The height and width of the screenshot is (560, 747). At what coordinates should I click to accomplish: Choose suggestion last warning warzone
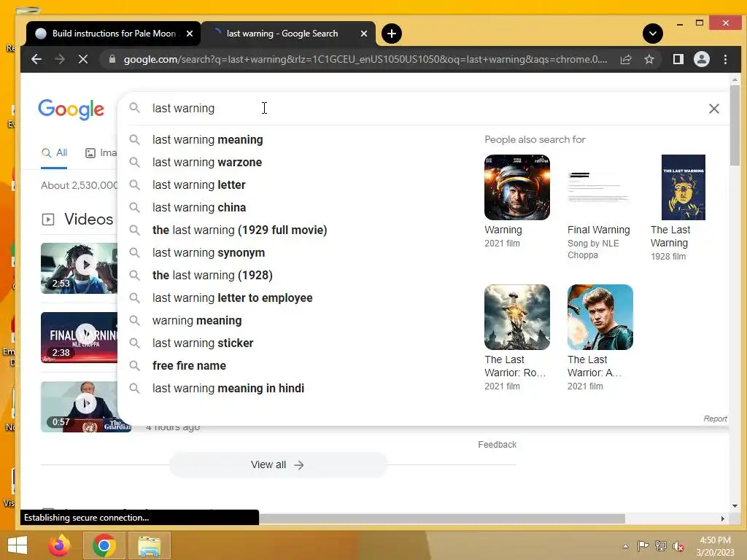point(206,163)
